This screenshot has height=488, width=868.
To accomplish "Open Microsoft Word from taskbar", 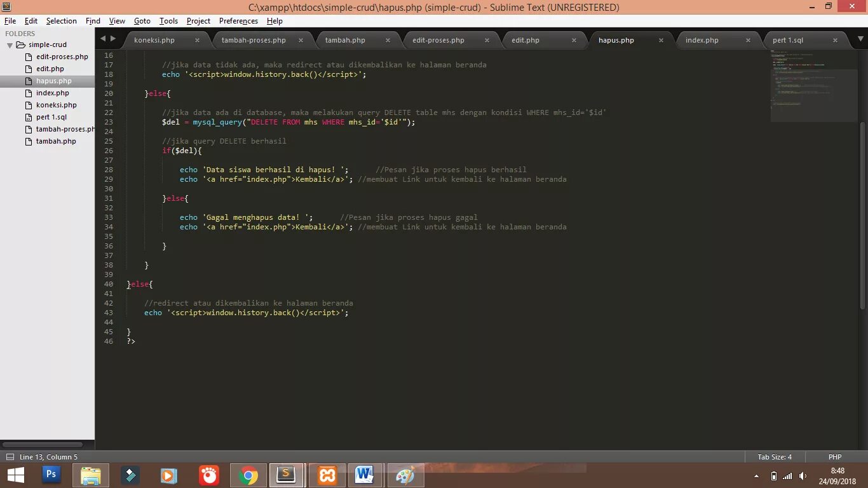I will click(x=364, y=475).
